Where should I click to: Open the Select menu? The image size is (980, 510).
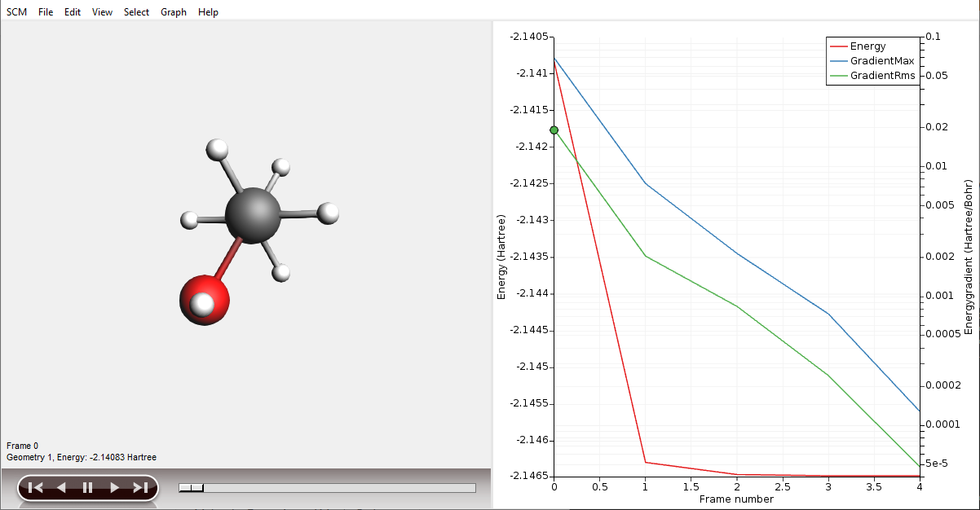click(x=136, y=11)
